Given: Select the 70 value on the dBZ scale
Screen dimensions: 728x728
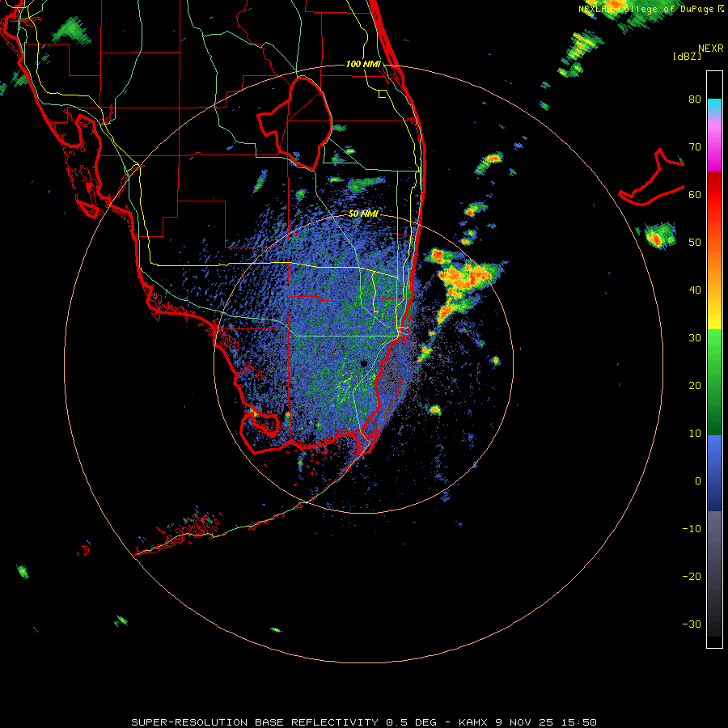Looking at the screenshot, I should pos(695,146).
